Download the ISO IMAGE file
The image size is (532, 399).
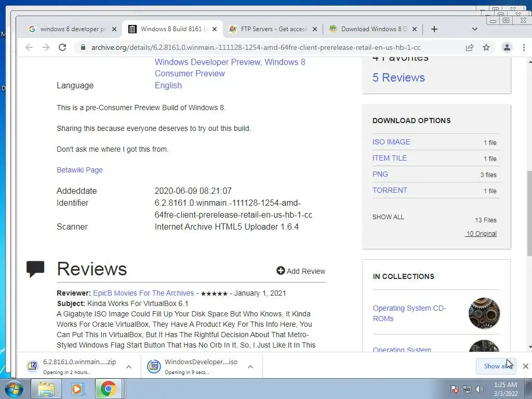[x=391, y=142]
